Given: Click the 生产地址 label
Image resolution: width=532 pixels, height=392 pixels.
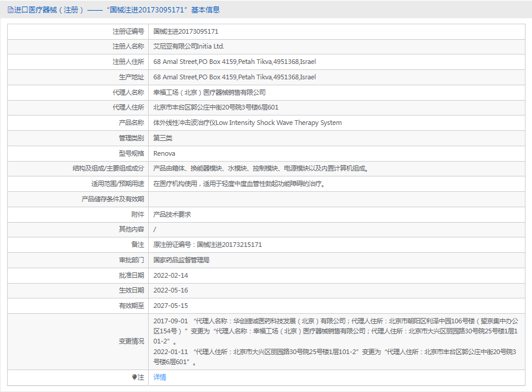Looking at the screenshot, I should click(x=132, y=77).
